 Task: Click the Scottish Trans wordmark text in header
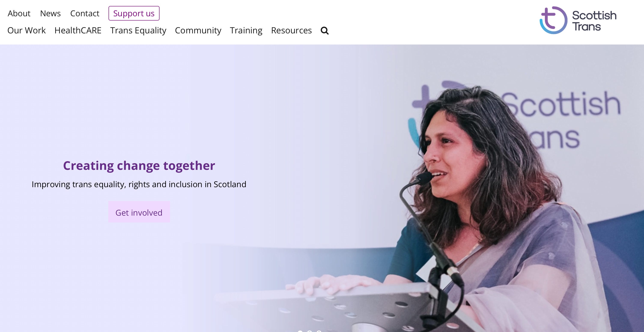(x=594, y=21)
